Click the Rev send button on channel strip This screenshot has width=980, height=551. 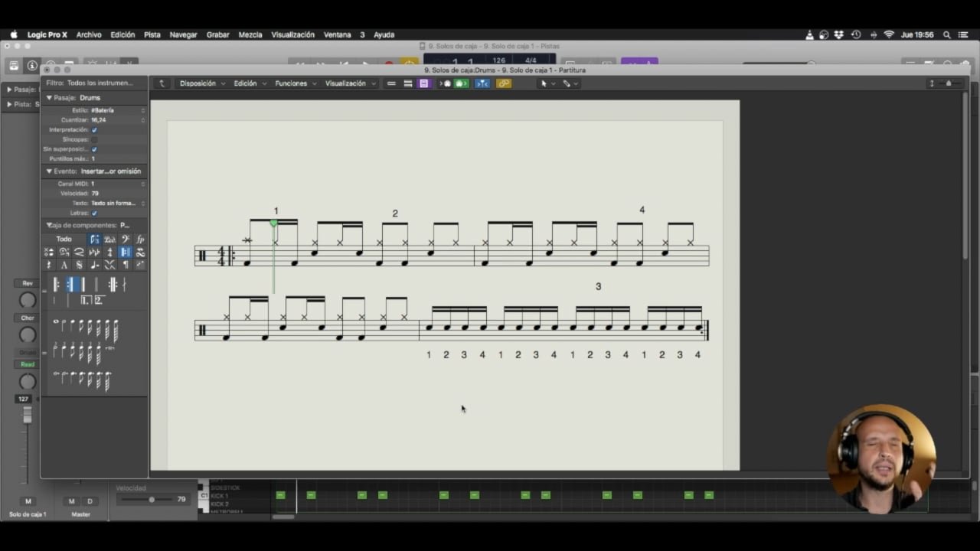(28, 283)
